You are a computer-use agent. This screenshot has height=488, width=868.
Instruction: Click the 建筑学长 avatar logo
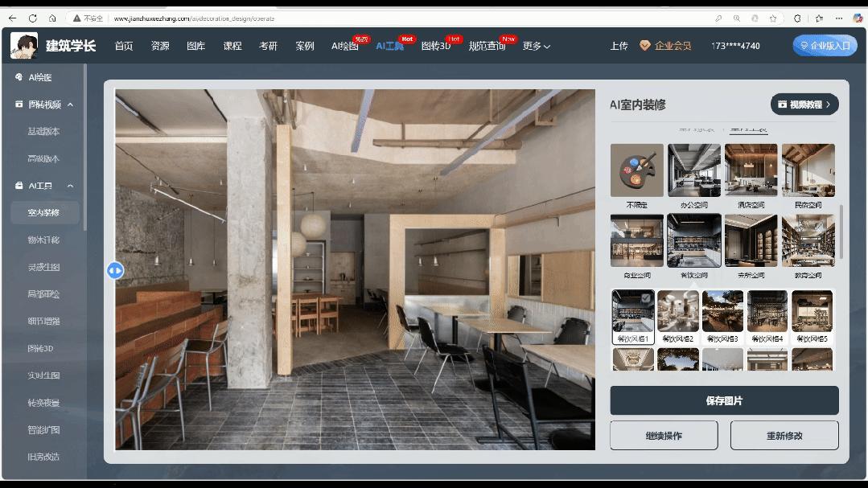coord(24,45)
